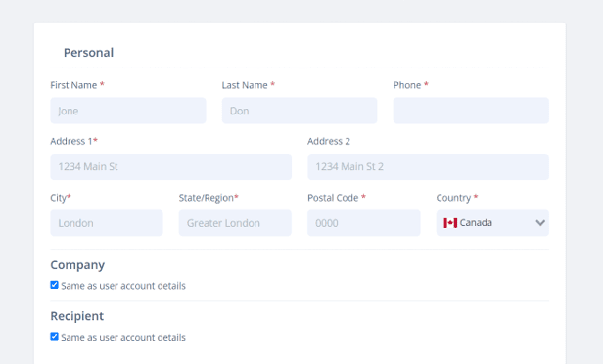Screen dimensions: 603x364
Task: Click Company's 'Same as user account details' text
Action: (123, 286)
